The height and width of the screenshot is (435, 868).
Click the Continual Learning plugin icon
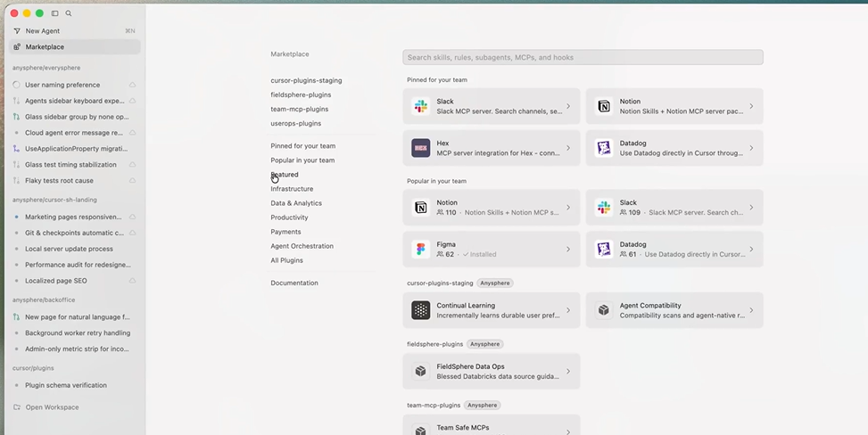420,310
